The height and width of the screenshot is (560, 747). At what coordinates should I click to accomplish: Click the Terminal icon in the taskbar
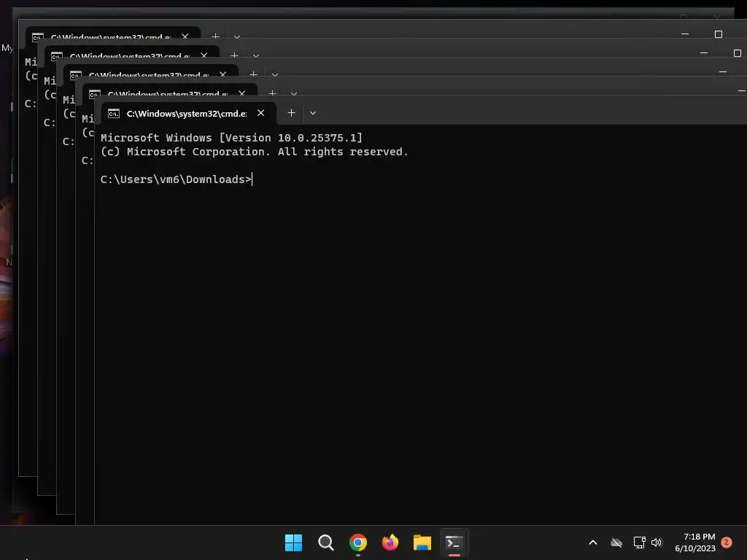(x=454, y=542)
